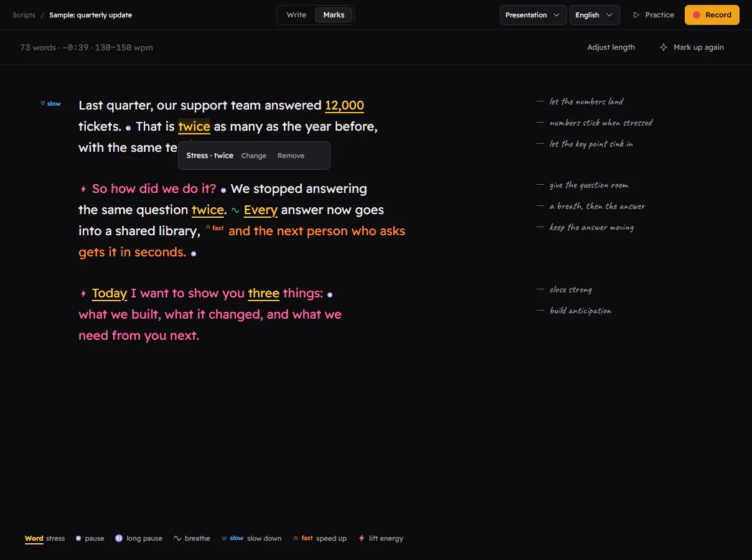The image size is (752, 560).
Task: Choose Remove in the stress popup
Action: 291,156
